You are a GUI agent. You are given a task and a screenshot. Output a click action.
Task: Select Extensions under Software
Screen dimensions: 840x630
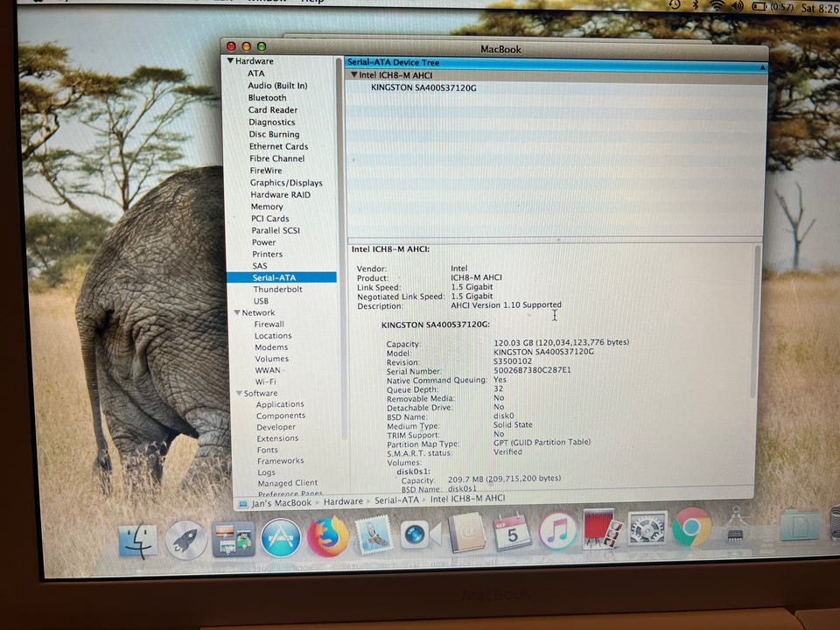click(x=277, y=438)
